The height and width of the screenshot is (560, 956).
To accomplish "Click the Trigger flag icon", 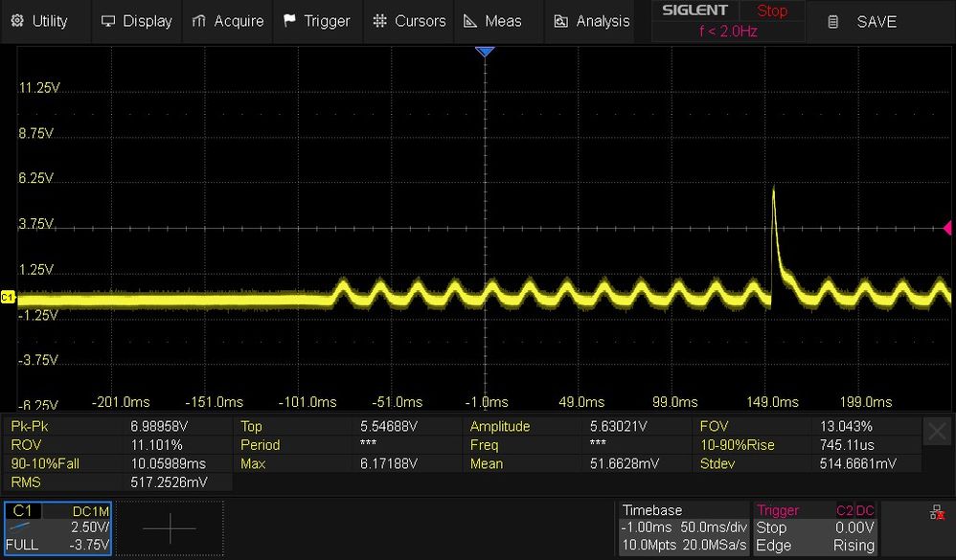I will 289,21.
